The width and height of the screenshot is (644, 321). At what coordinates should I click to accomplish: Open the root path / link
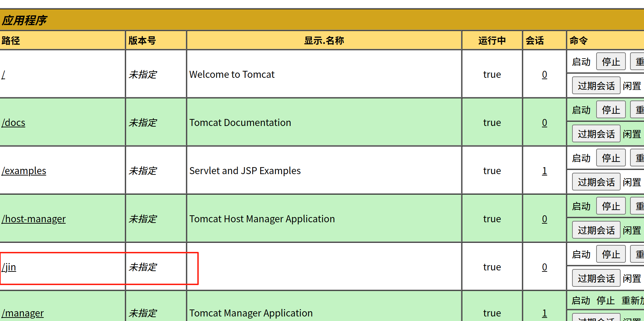click(3, 75)
